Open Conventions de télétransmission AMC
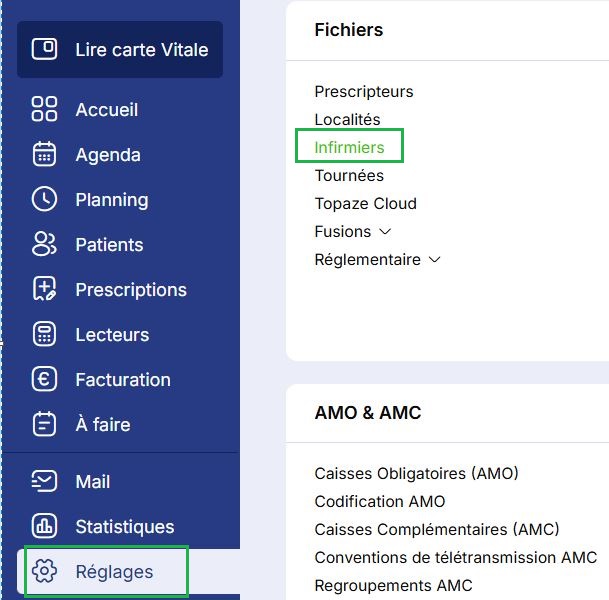Image resolution: width=609 pixels, height=600 pixels. 456,557
